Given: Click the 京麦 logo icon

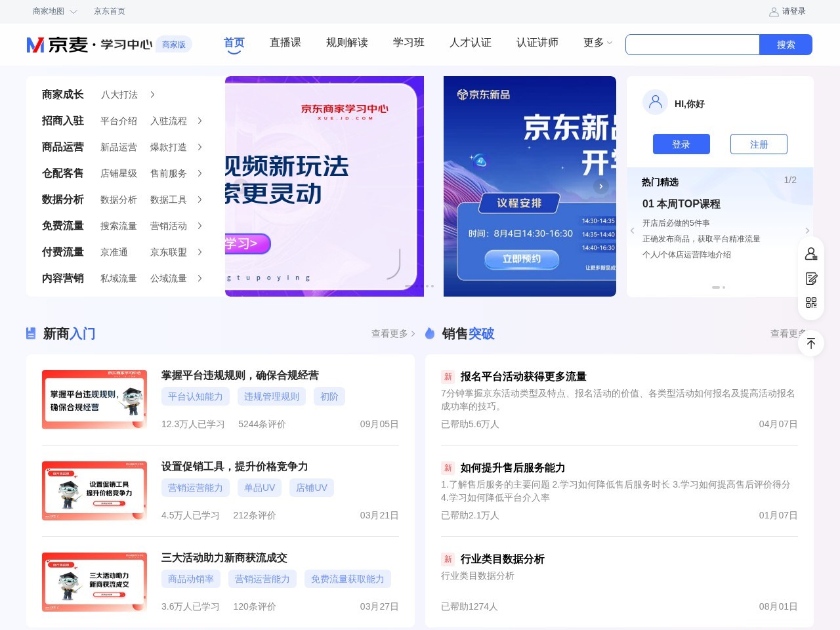Looking at the screenshot, I should click(35, 45).
